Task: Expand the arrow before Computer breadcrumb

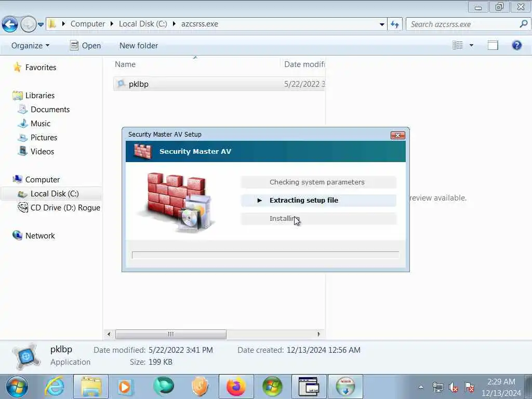Action: [63, 24]
